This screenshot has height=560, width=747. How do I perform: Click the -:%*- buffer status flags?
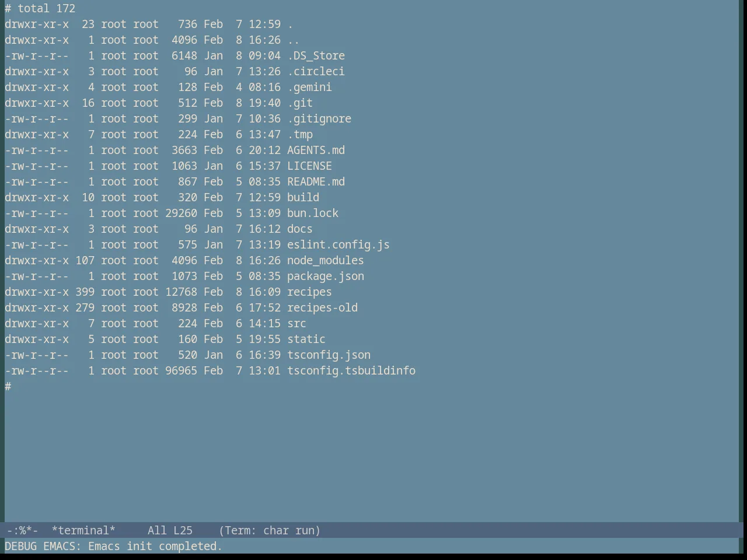coord(22,530)
